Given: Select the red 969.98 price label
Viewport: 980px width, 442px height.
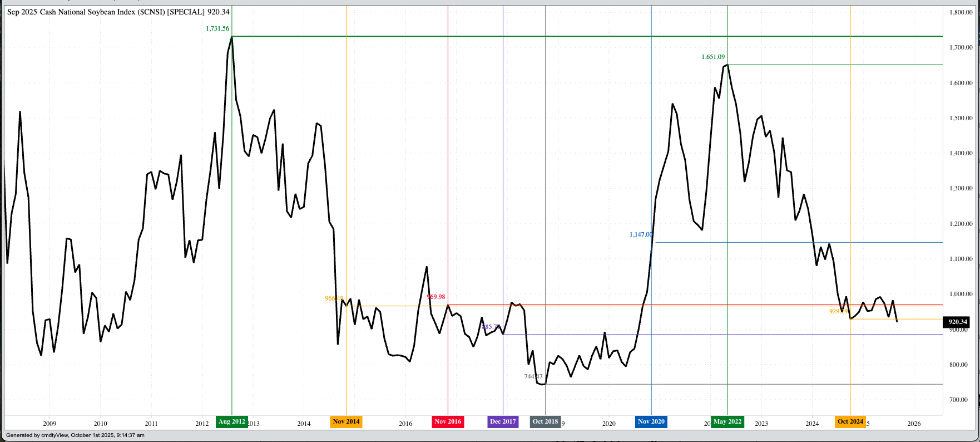Looking at the screenshot, I should 436,297.
